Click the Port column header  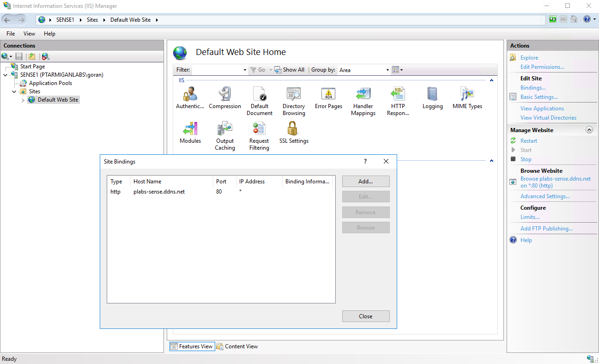(224, 182)
